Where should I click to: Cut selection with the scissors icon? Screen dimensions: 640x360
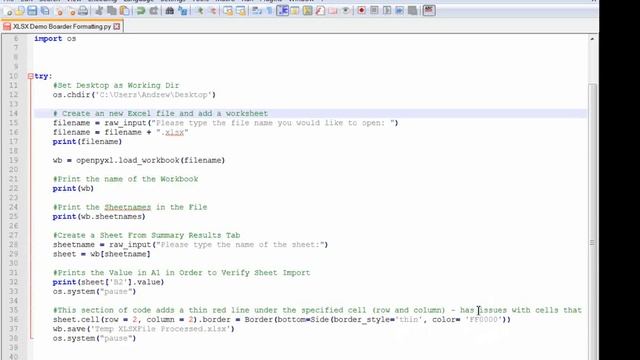[99, 11]
